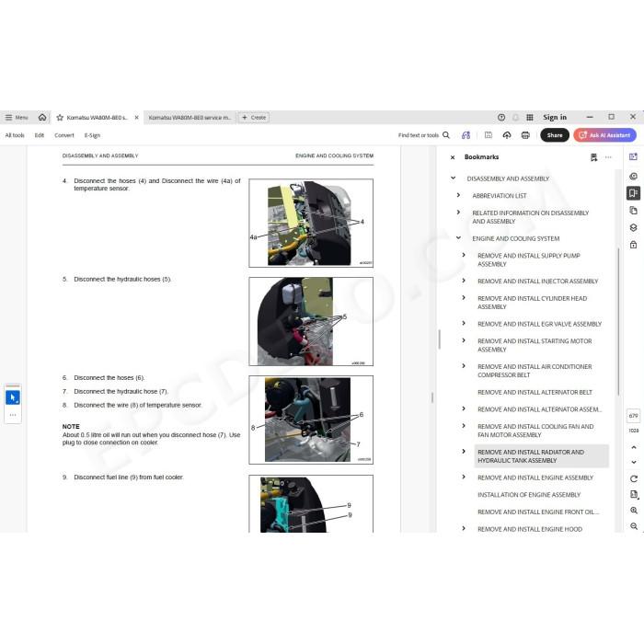Click the zoom out magnifier
Image resolution: width=644 pixels, height=644 pixels.
pyautogui.click(x=634, y=526)
